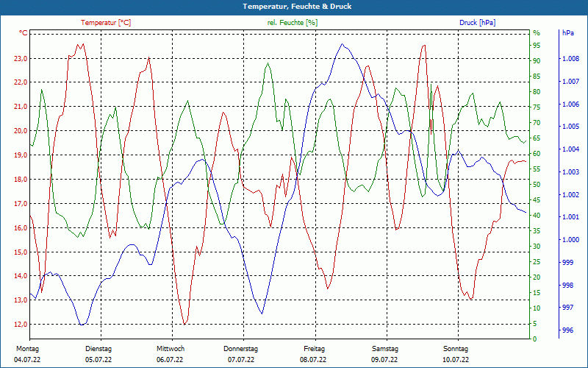Click the chart title 'Temperatur, Feuchte & Druck'

pyautogui.click(x=297, y=7)
